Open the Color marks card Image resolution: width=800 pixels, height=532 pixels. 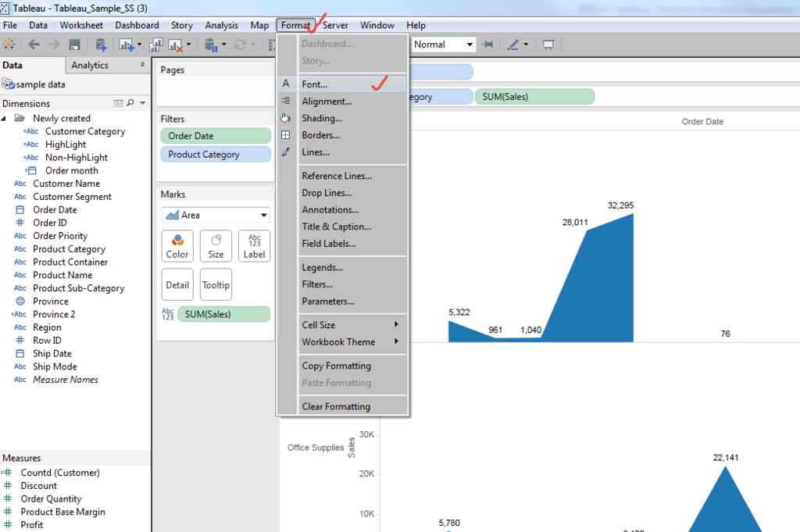(177, 246)
